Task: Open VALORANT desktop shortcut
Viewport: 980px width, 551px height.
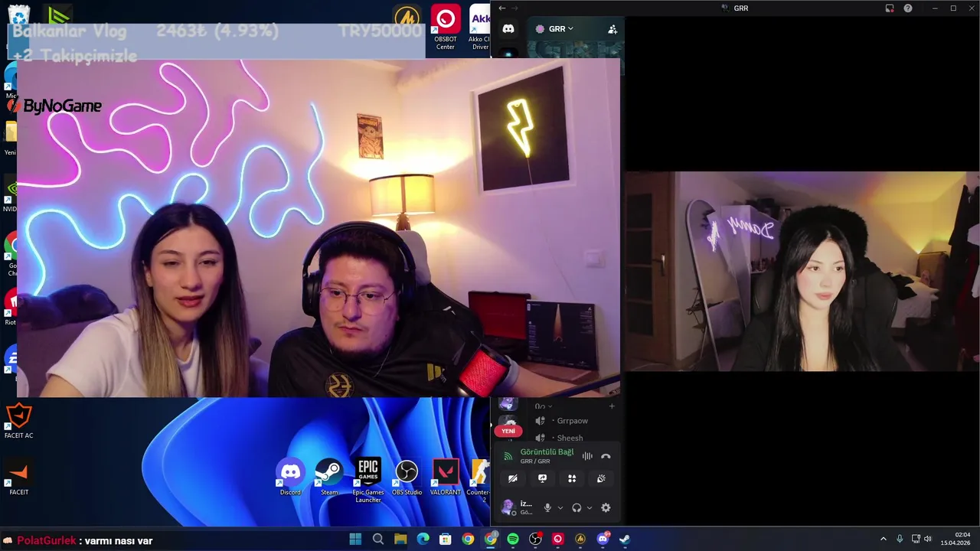Action: (446, 478)
